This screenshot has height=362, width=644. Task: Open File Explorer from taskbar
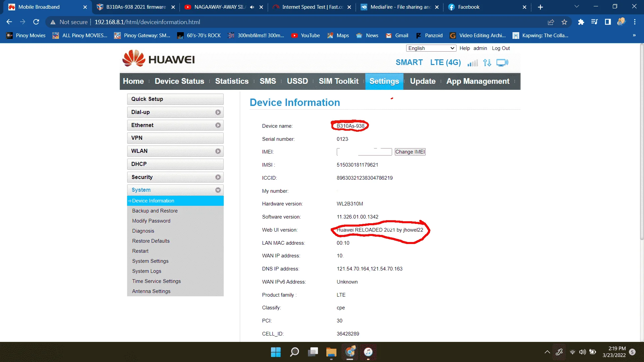tap(331, 352)
